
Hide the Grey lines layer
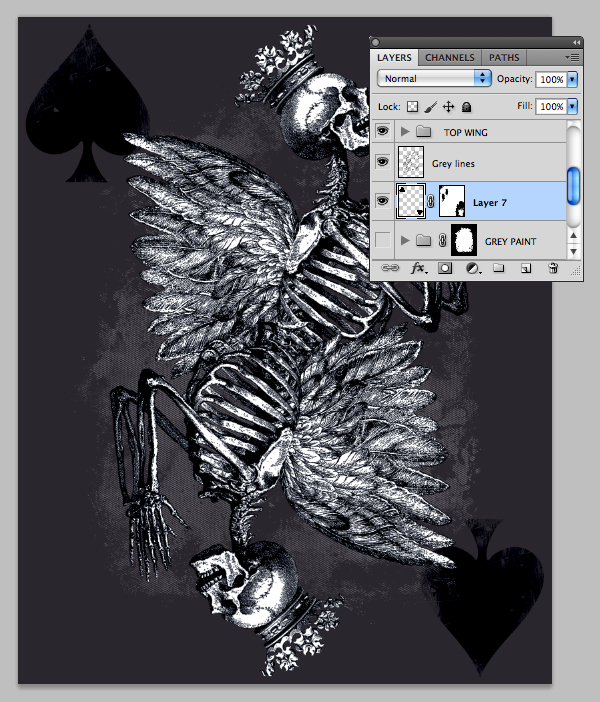(x=382, y=162)
